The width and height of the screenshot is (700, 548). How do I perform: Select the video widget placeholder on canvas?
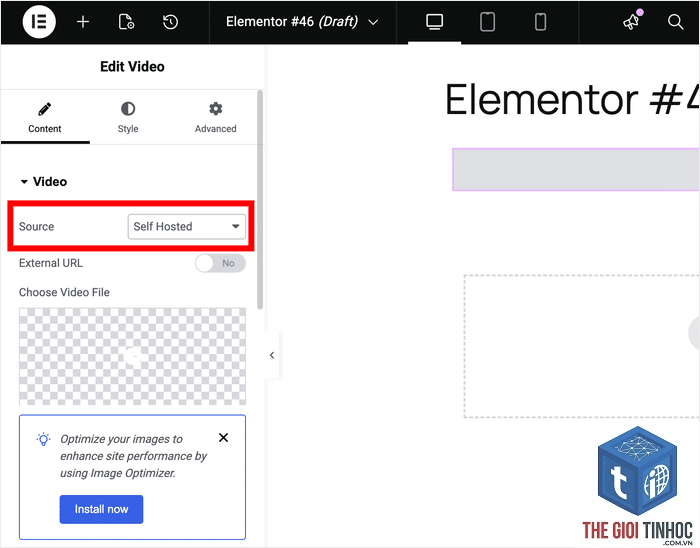click(x=576, y=170)
